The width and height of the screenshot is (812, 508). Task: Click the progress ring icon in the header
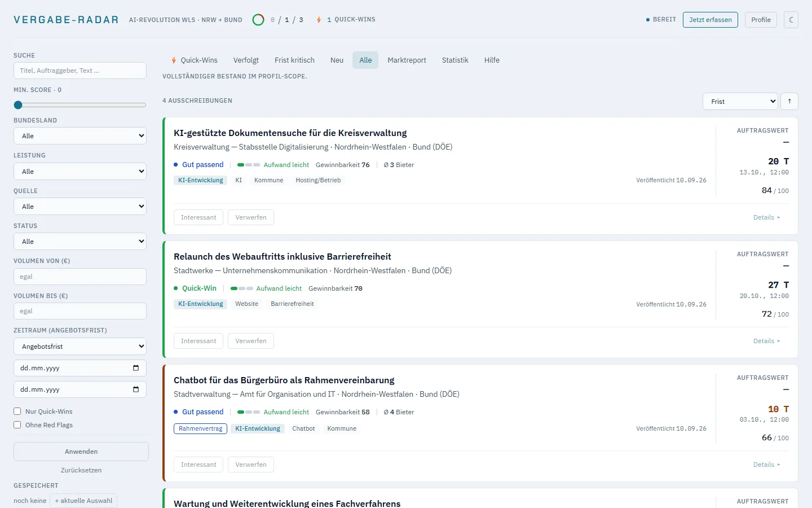point(258,20)
